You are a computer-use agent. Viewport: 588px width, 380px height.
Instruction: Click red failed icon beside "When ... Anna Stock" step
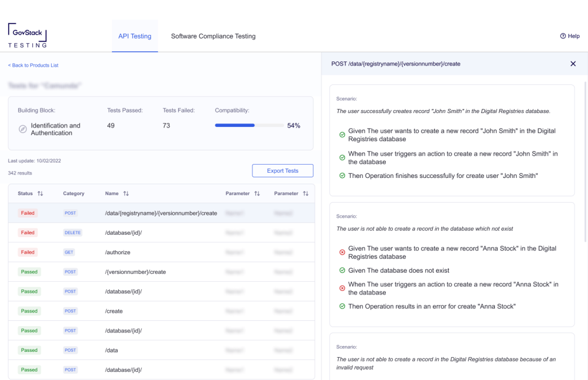tap(342, 288)
